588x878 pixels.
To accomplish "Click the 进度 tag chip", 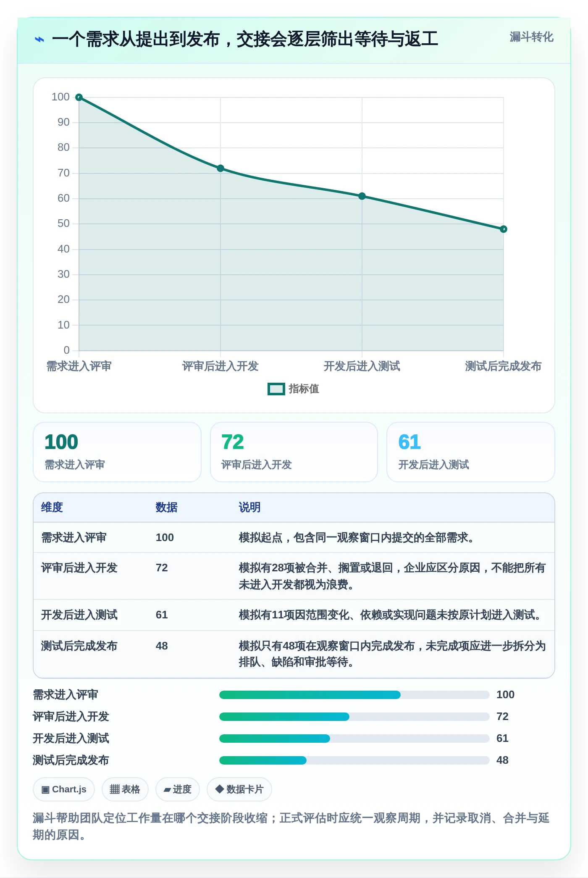I will [177, 789].
